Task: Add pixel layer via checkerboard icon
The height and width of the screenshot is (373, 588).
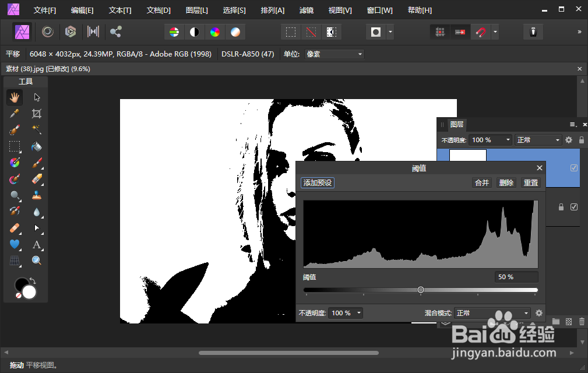Action: pos(569,321)
